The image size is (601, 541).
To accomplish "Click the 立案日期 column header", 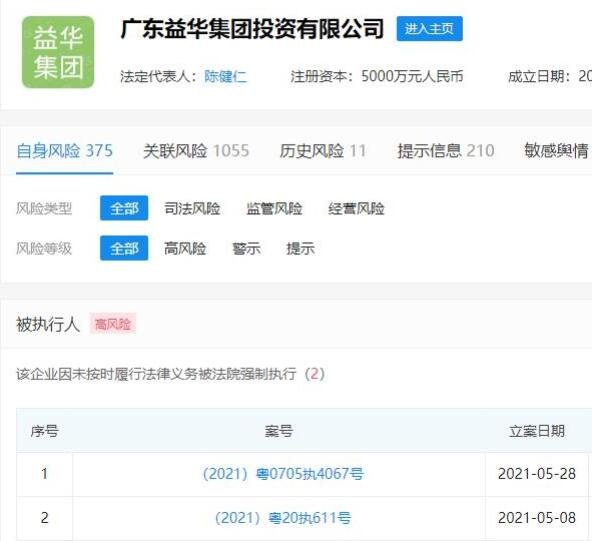I will [x=537, y=431].
